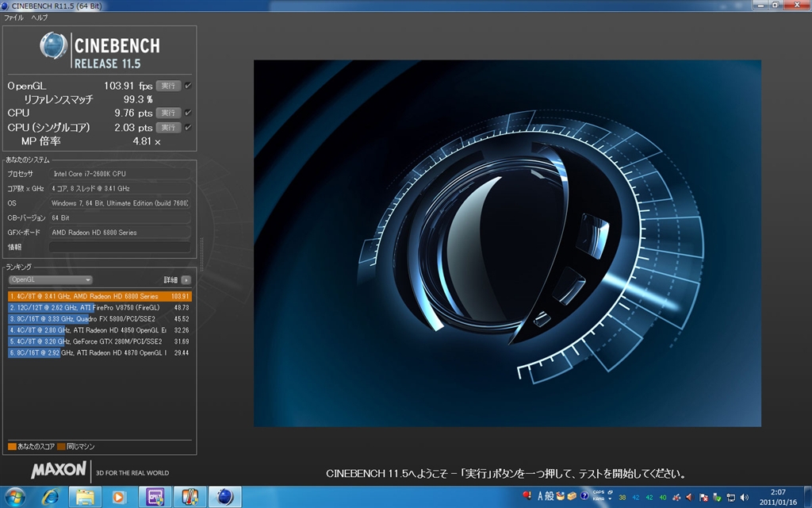Click the MP 倍率 4.81 x value
The width and height of the screenshot is (812, 508).
[x=147, y=141]
